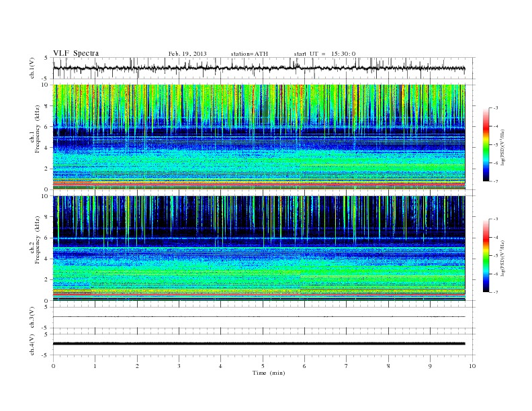Click the "8" tick on the time axis
Image resolution: width=532 pixels, height=411 pixels.
(x=388, y=366)
